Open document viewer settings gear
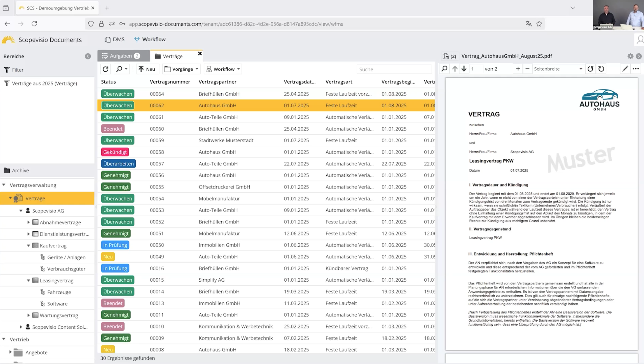This screenshot has width=644, height=364. pyautogui.click(x=631, y=56)
